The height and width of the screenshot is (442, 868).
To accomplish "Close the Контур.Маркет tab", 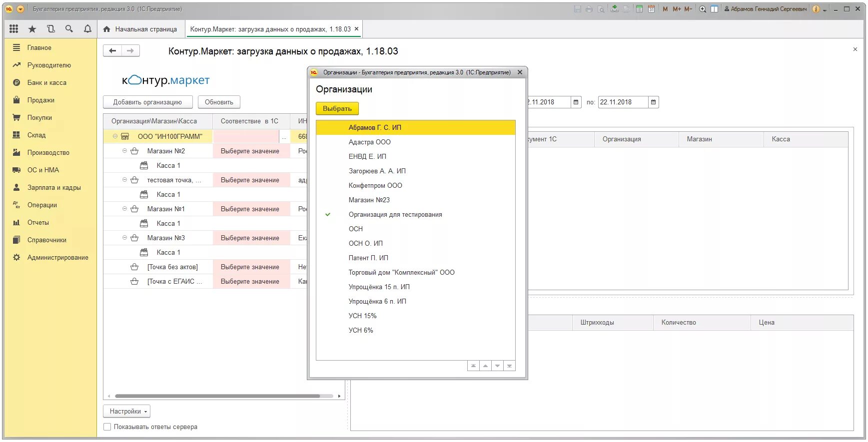I will [x=356, y=29].
